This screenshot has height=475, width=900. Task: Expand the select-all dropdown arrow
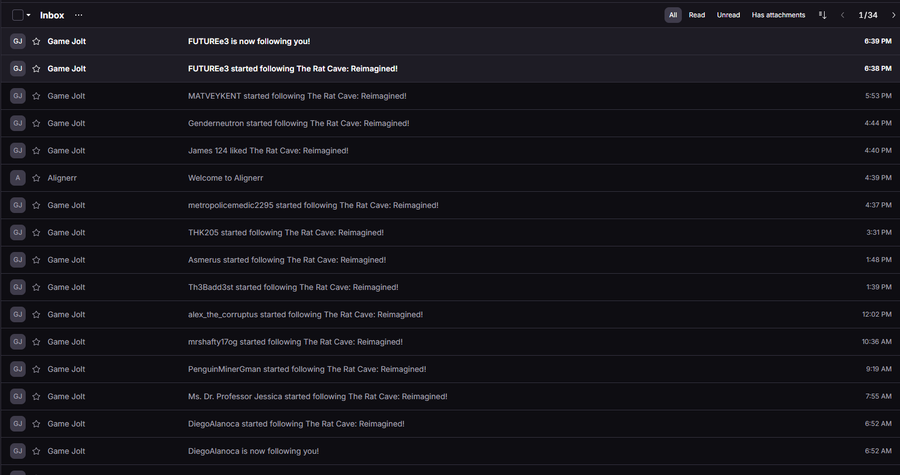point(29,15)
